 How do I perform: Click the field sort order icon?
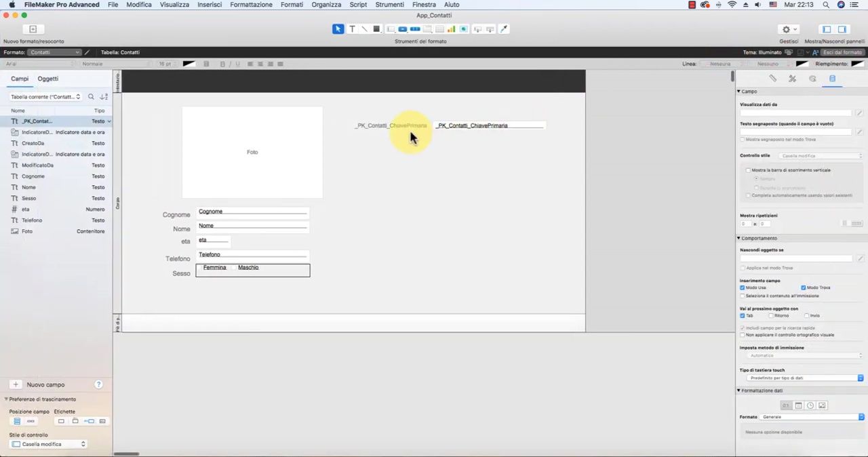click(x=104, y=97)
